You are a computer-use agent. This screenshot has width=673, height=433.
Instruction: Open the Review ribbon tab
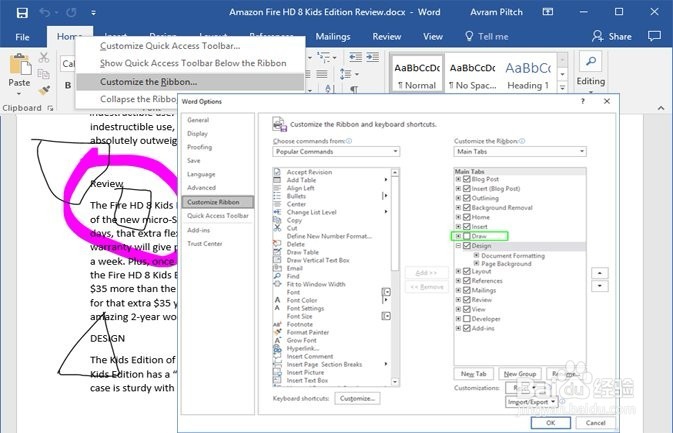tap(387, 36)
